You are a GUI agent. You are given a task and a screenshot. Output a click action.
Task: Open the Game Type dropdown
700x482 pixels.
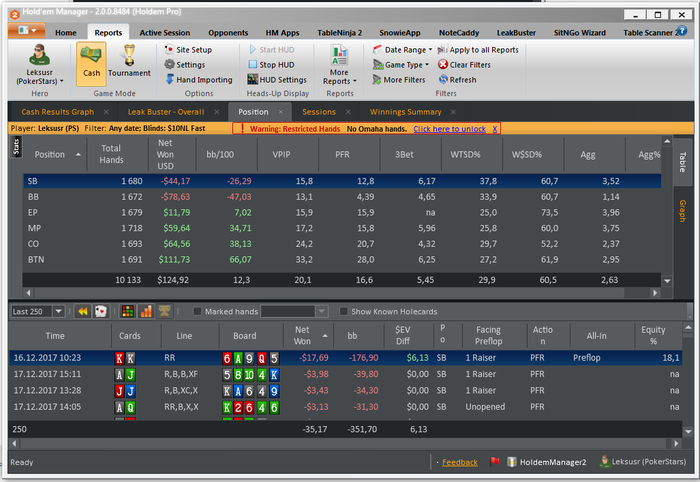point(401,65)
